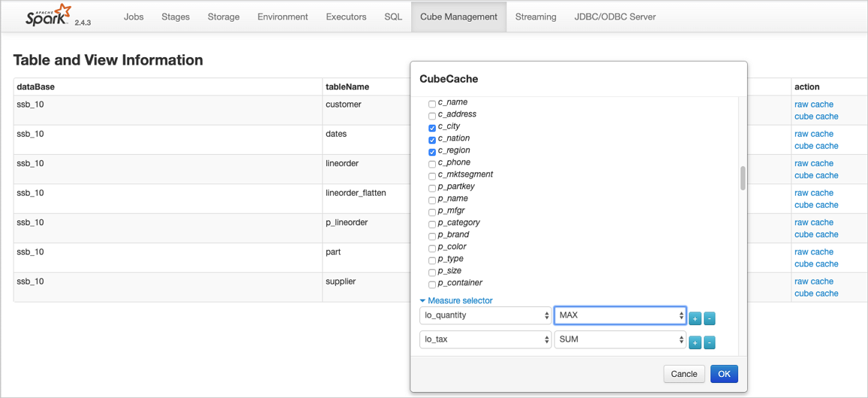The image size is (868, 398).
Task: Open the MAX aggregate function dropdown
Action: click(620, 315)
